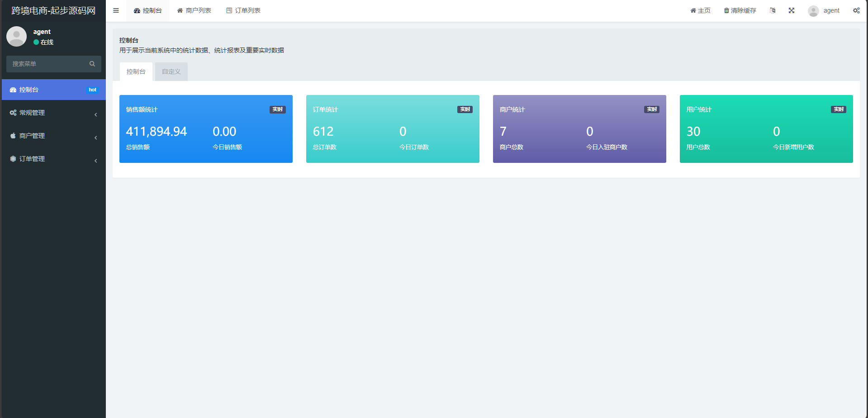Click the sidebar agent profile avatar
Screen dimensions: 868x418
point(17,36)
